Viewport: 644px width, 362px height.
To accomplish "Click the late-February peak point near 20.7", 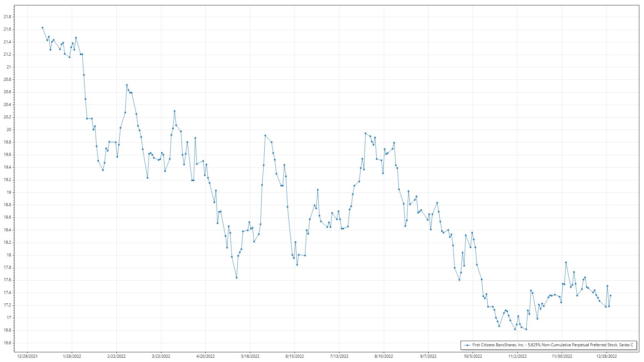I will 127,85.
